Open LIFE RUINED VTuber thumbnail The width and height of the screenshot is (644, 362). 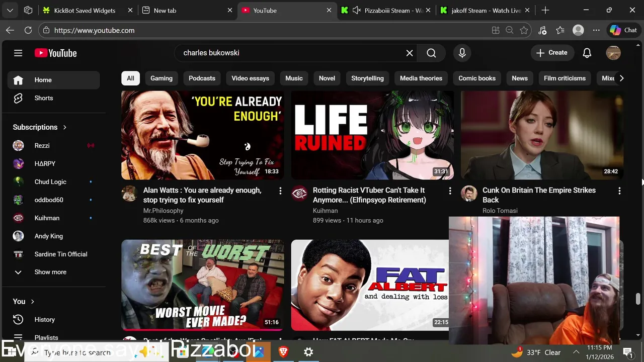372,135
